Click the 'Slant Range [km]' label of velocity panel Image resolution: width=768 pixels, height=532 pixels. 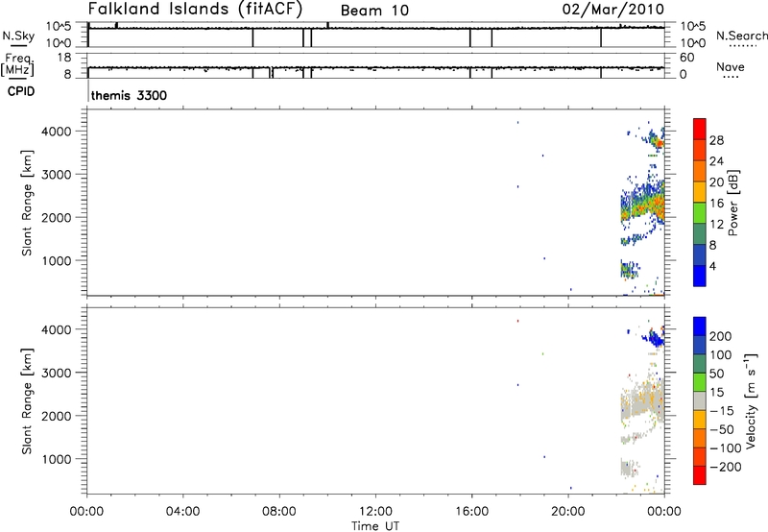pos(27,401)
